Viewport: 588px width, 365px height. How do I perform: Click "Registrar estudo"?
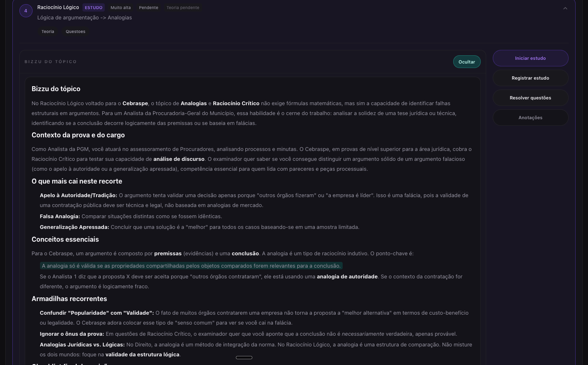click(530, 78)
